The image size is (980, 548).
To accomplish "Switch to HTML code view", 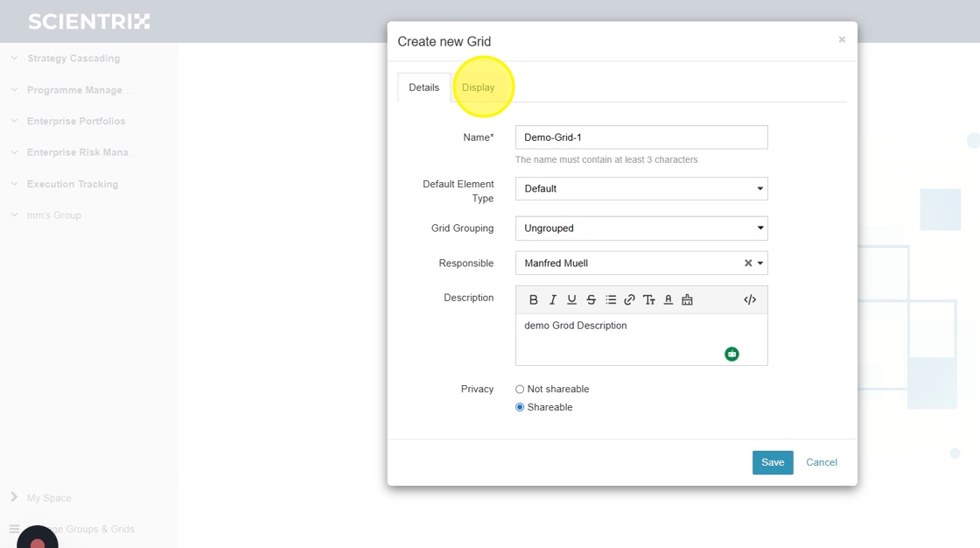I will coord(750,299).
